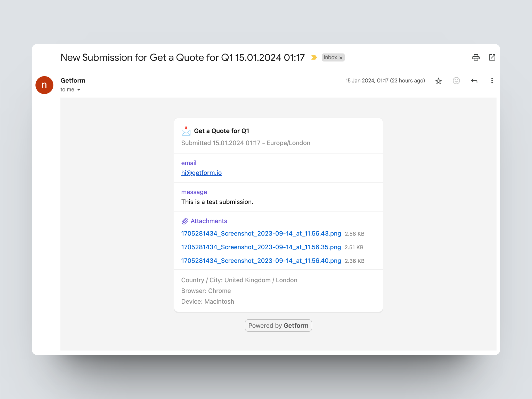Click the 'Get a Quote for Q1' title
Image resolution: width=532 pixels, height=399 pixels.
pos(221,131)
